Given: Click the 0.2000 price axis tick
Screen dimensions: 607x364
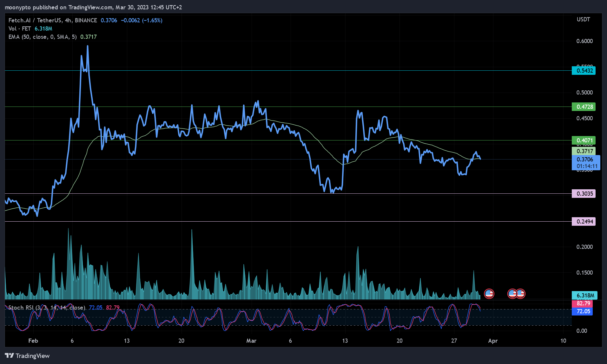Looking at the screenshot, I should [584, 247].
